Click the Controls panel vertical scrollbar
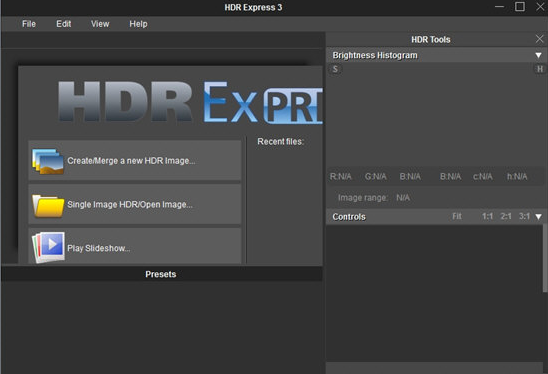Image resolution: width=548 pixels, height=374 pixels. (545, 258)
